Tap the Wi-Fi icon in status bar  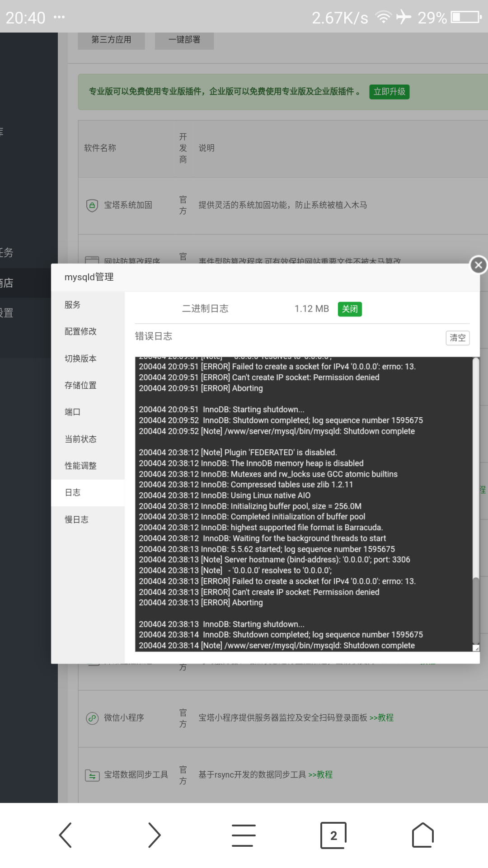pos(384,17)
